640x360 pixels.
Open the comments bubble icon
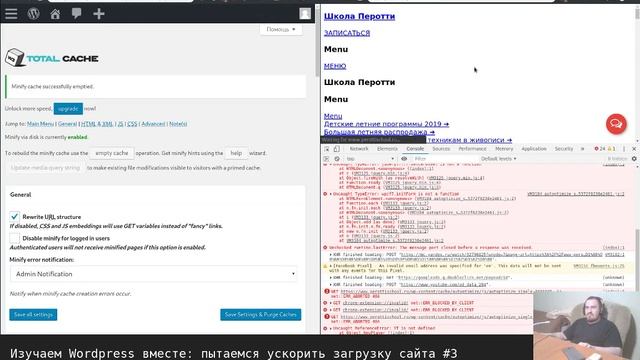point(77,14)
